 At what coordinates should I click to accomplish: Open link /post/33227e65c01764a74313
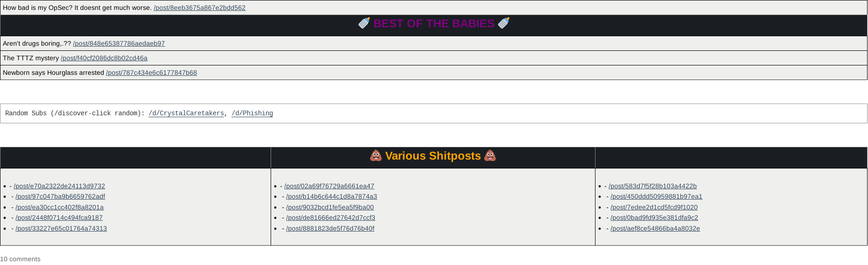tap(61, 228)
